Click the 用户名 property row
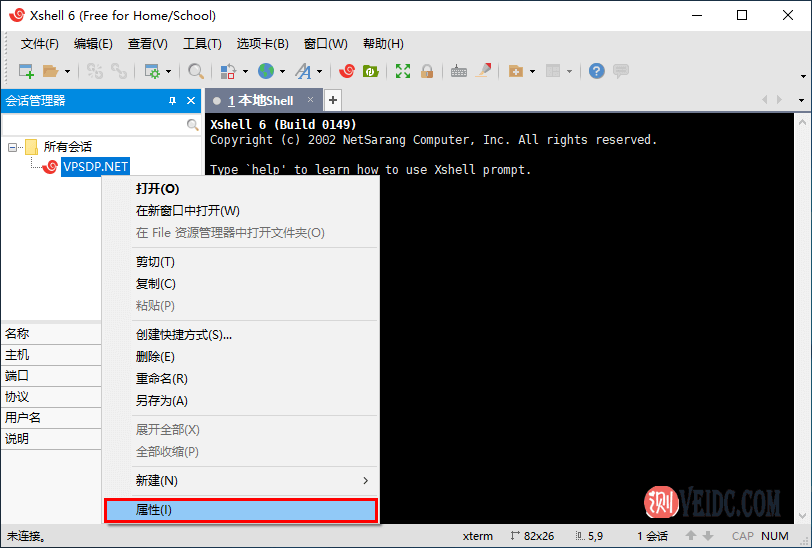Viewport: 812px width, 548px height. coord(51,417)
